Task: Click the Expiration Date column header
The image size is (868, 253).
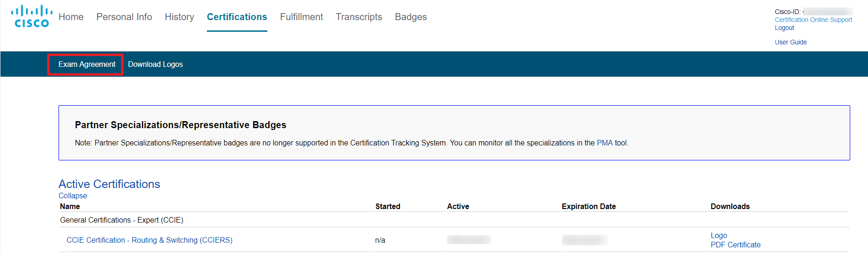Action: 588,206
